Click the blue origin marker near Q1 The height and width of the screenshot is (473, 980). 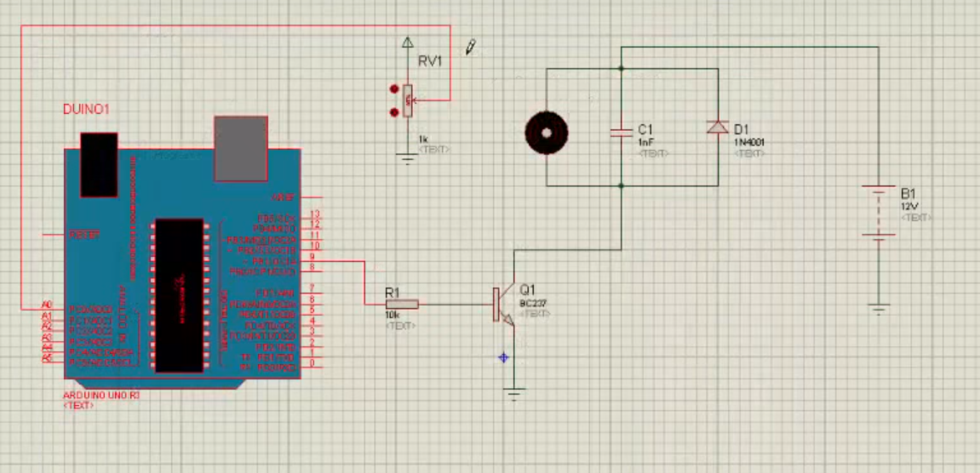(x=503, y=358)
